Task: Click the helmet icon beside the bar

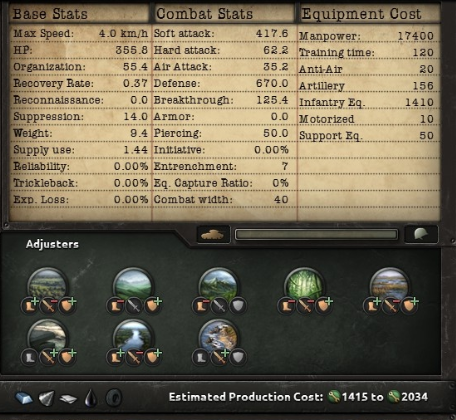Action: [x=421, y=234]
